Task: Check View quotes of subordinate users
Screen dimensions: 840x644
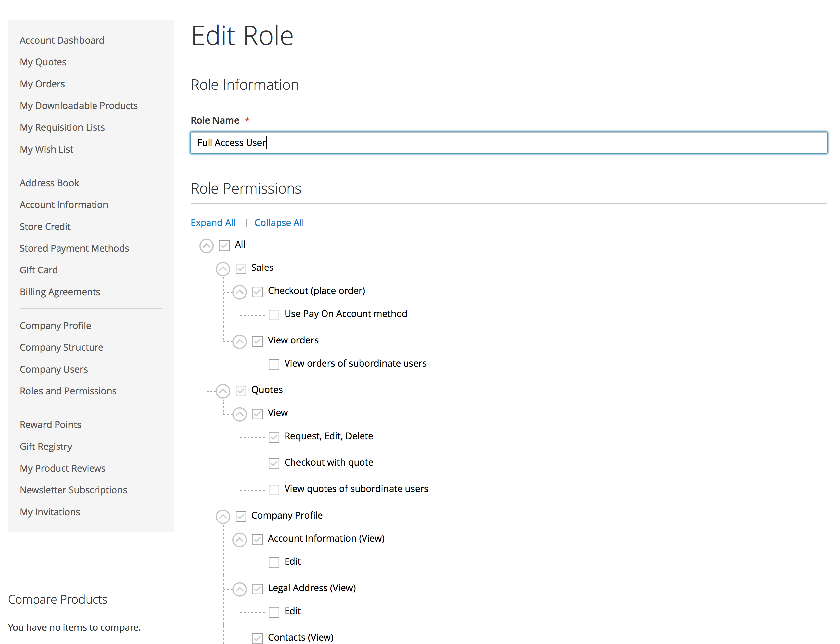Action: (x=274, y=490)
